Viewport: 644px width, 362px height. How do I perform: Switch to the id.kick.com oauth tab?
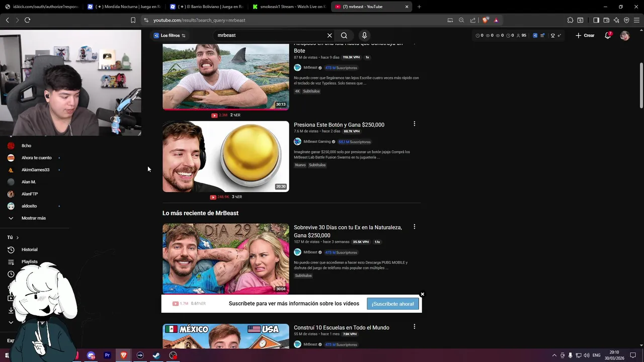coord(41,7)
